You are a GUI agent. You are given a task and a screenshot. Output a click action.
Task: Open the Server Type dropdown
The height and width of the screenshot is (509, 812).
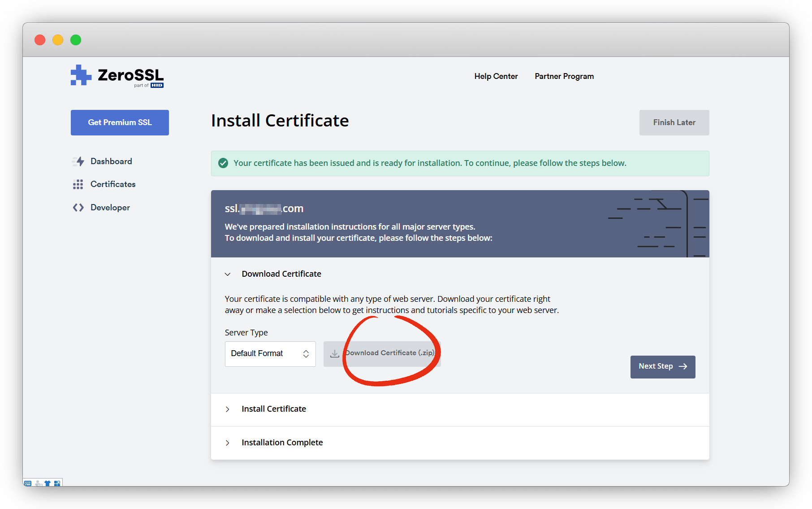click(270, 354)
